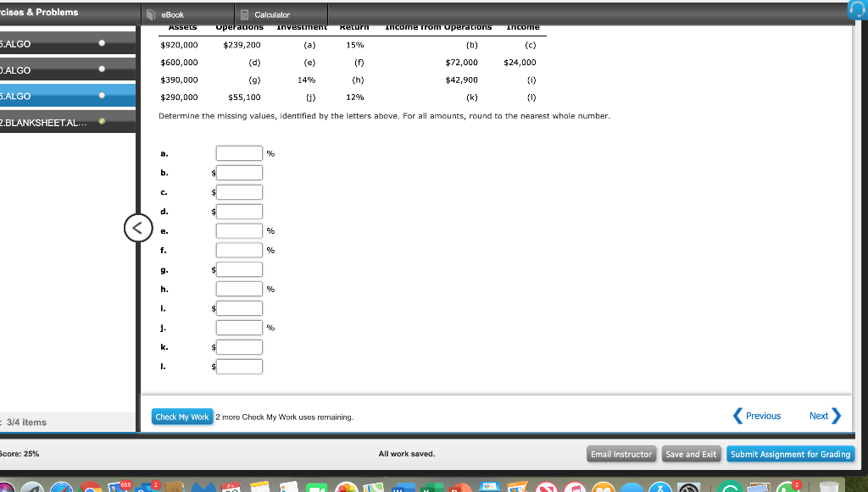Open Maps from the Dock

[x=375, y=485]
